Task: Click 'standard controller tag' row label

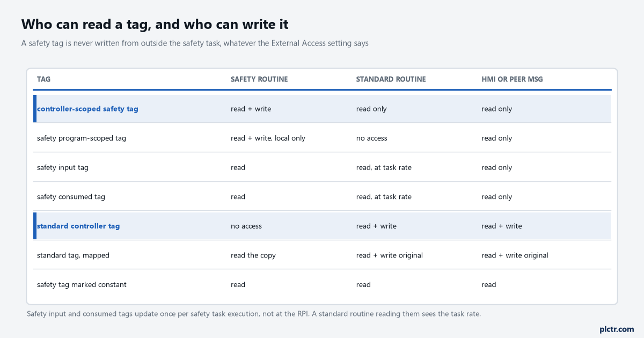Action: 78,226
